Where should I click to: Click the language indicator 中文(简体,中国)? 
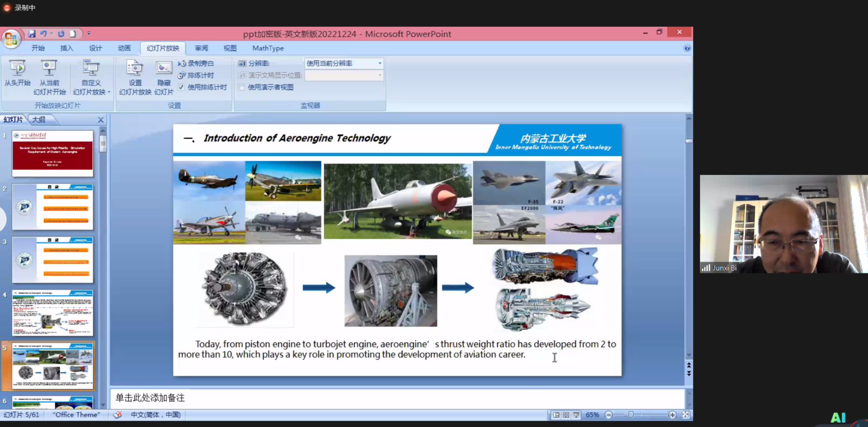point(156,415)
